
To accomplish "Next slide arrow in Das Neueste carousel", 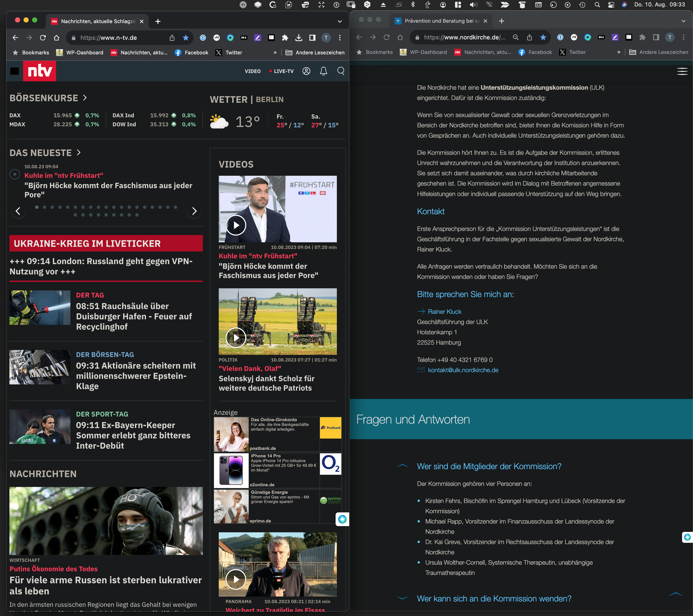I will point(194,211).
